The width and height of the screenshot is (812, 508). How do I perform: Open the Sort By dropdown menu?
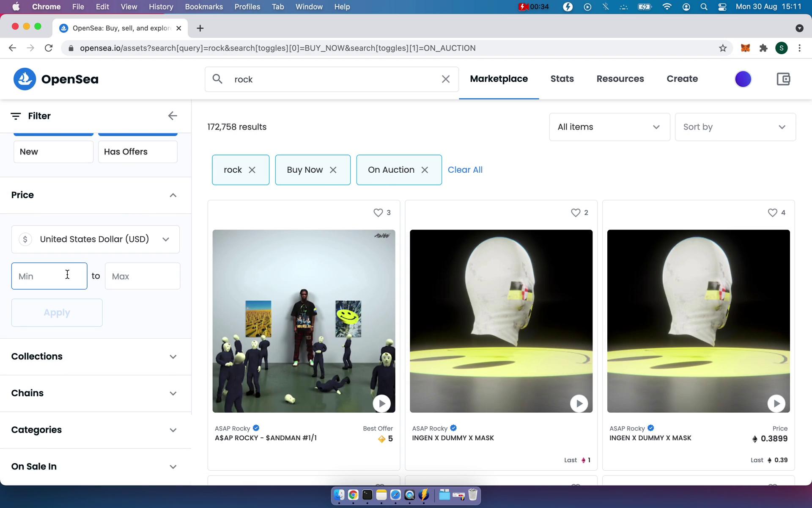pyautogui.click(x=734, y=127)
